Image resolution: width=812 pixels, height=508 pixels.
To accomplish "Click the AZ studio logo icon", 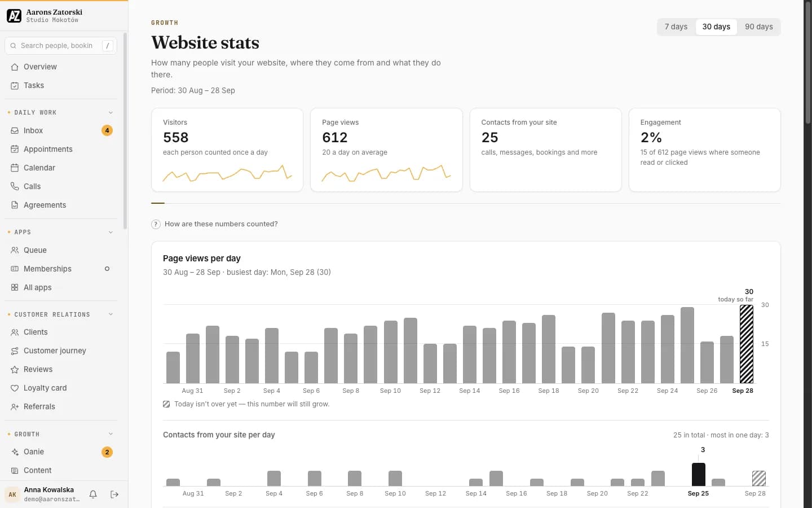I will pyautogui.click(x=14, y=16).
